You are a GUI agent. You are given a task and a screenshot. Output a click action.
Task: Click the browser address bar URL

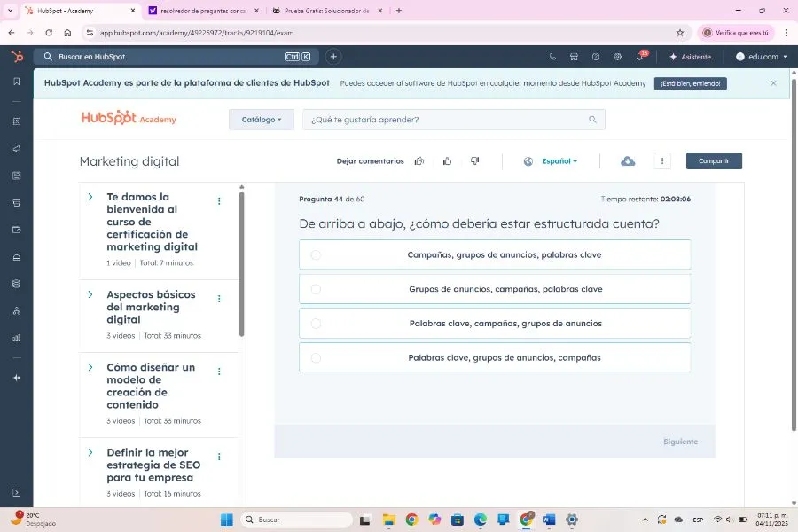(x=197, y=33)
